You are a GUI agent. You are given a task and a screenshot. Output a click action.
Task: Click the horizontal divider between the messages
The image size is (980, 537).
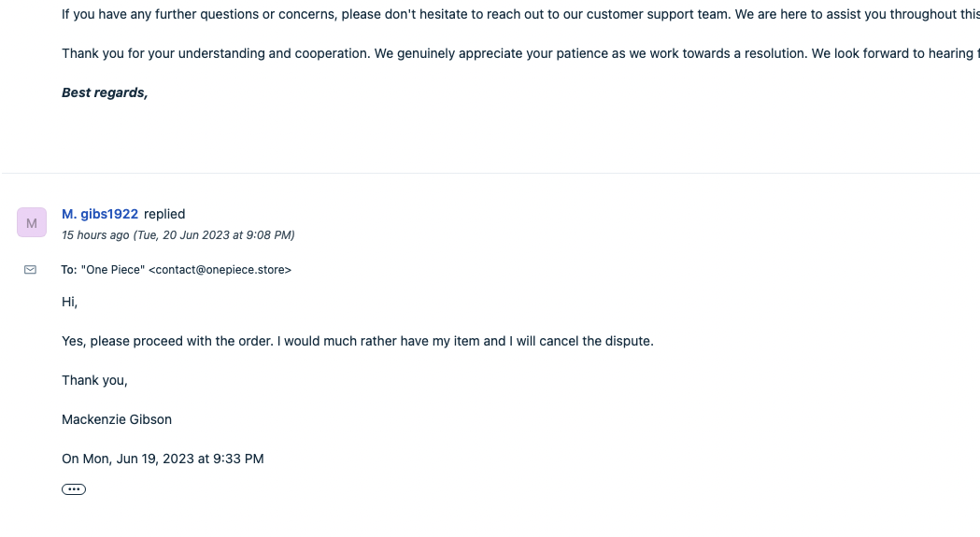click(490, 173)
